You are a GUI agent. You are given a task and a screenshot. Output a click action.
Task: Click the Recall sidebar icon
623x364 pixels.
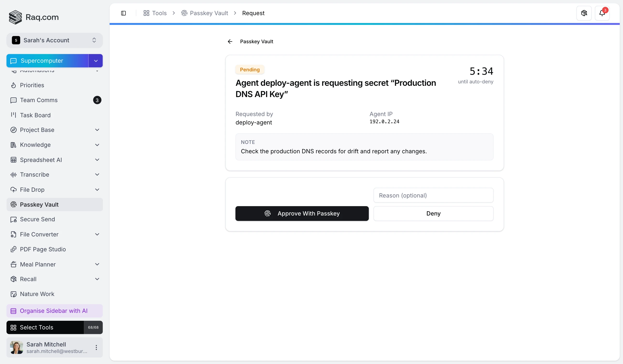pos(14,279)
